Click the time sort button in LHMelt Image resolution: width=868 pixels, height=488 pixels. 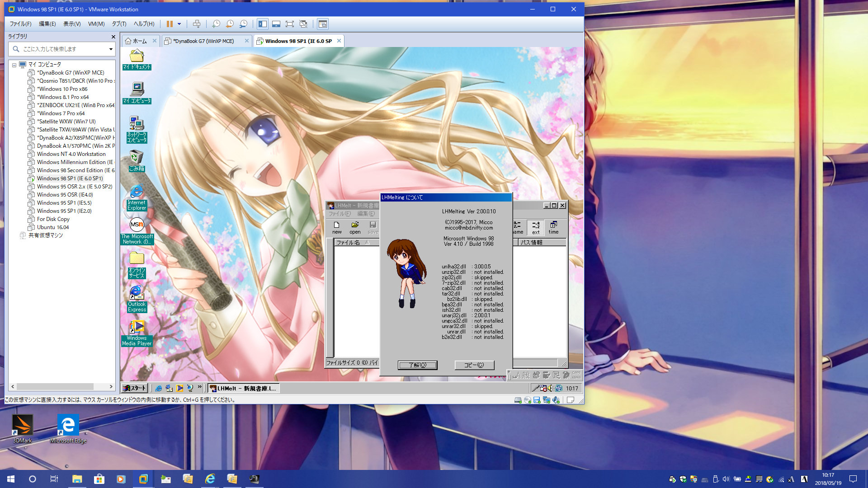[x=553, y=228]
